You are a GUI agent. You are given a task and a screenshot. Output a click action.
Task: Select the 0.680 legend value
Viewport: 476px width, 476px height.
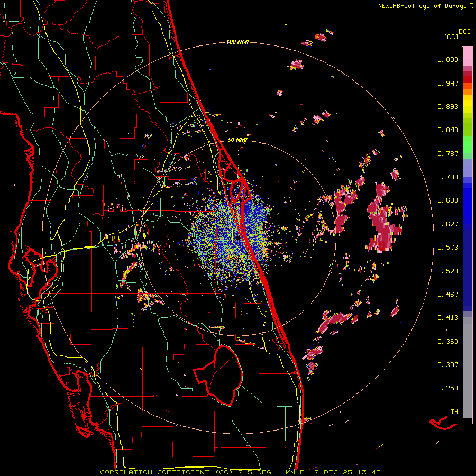pos(448,200)
